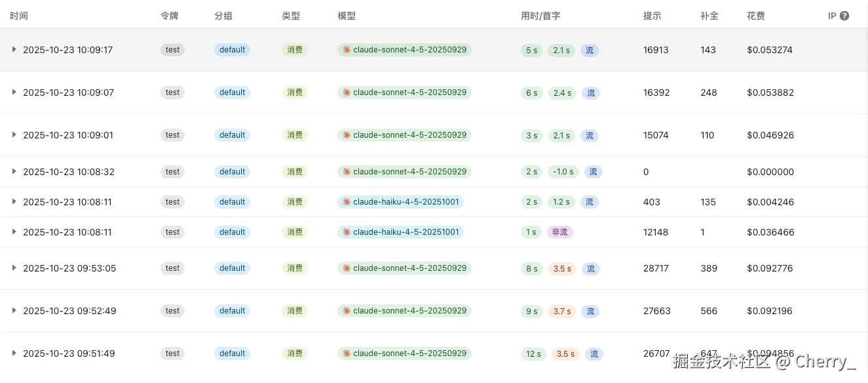Click the 模型 column header
Screen dimensions: 868x383
click(x=346, y=15)
